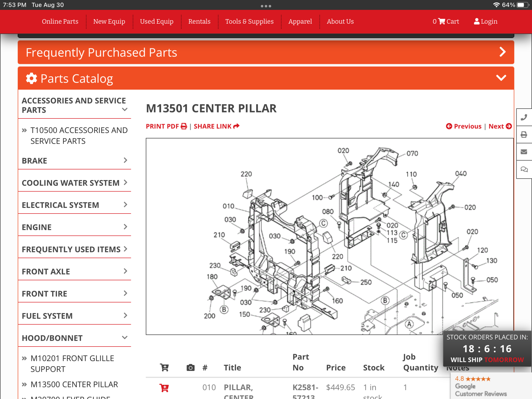Expand the FRONT TIRE category
532x399 pixels.
(x=74, y=294)
